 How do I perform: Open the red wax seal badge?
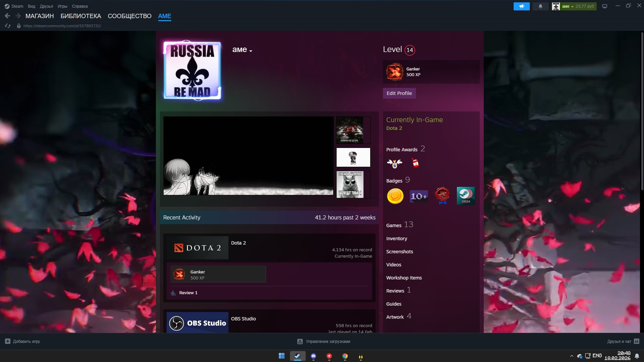click(x=442, y=196)
